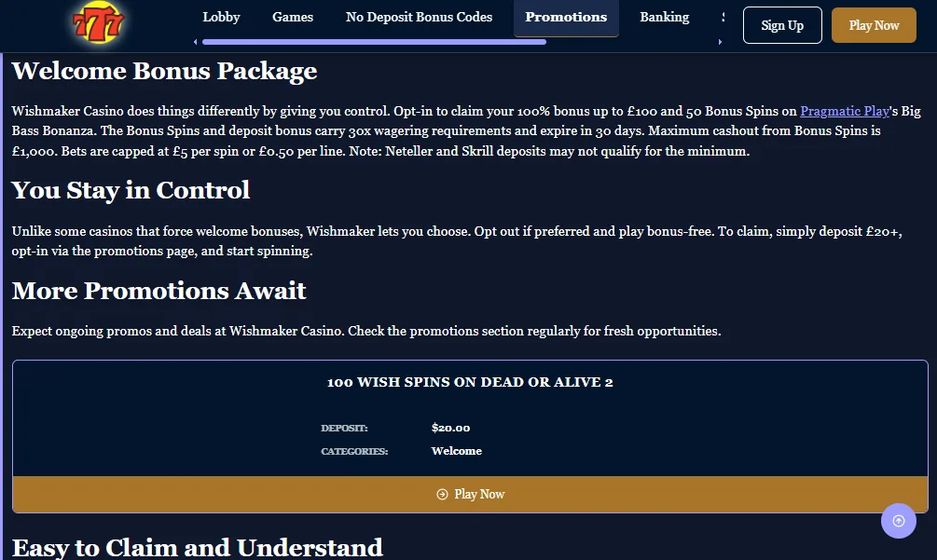Click the Sign Up button
This screenshot has width=937, height=560.
tap(782, 25)
